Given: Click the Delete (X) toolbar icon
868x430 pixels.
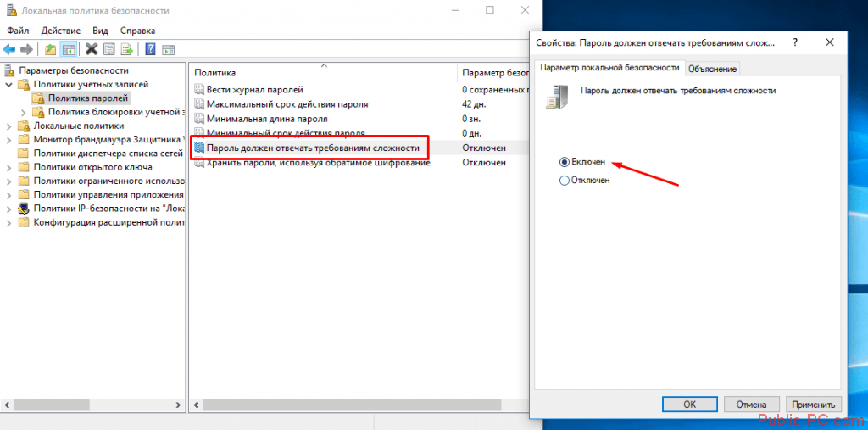Looking at the screenshot, I should click(91, 49).
